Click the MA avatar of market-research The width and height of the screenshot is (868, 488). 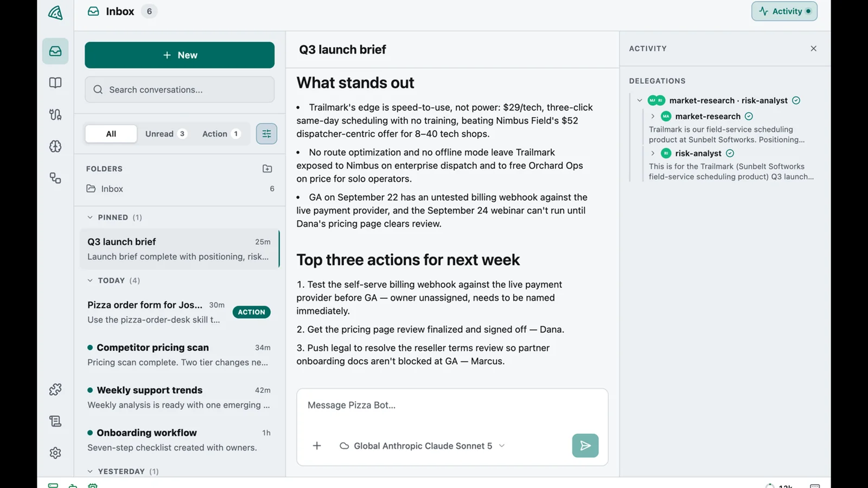[x=666, y=116]
